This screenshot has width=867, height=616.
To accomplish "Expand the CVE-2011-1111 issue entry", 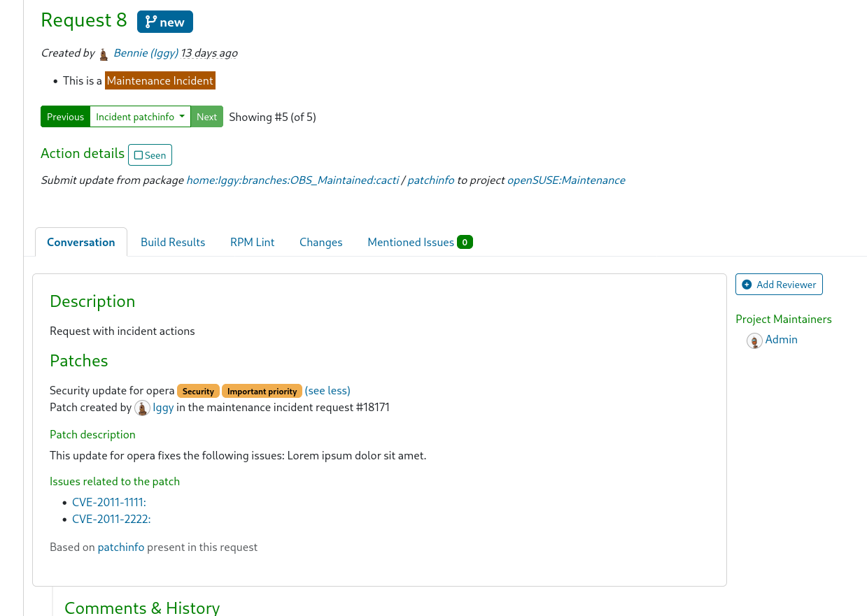I will [108, 502].
